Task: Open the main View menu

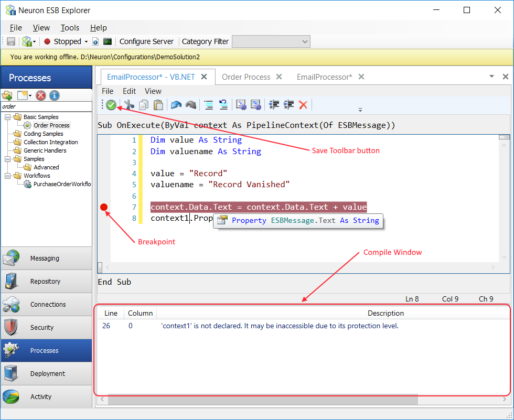Action: [41, 28]
